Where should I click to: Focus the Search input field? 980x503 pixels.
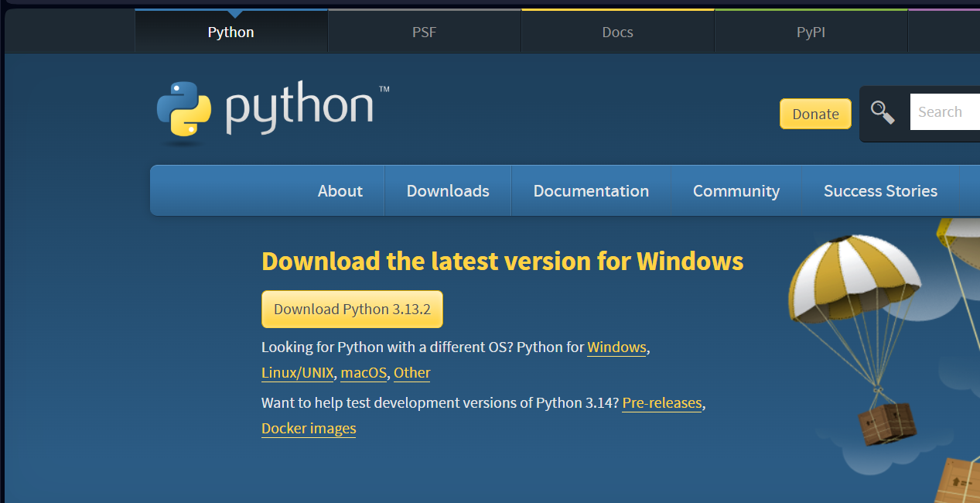[x=945, y=112]
